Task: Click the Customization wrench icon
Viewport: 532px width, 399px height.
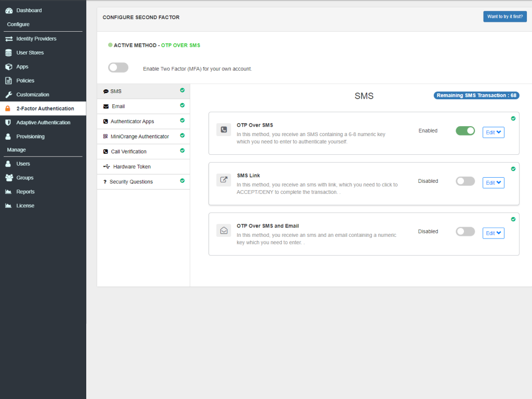Action: click(8, 95)
